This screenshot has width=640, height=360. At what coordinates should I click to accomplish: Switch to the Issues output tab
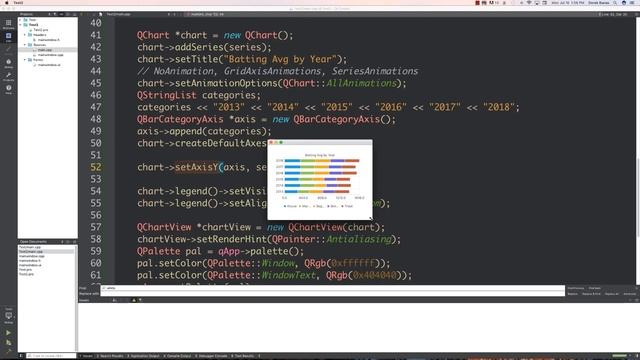[x=86, y=356]
